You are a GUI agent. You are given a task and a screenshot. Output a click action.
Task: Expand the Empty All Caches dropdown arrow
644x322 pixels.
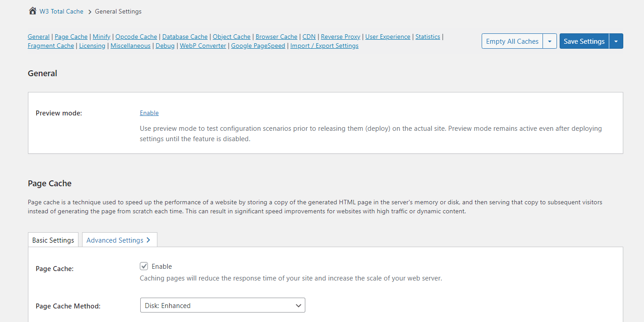pyautogui.click(x=550, y=41)
